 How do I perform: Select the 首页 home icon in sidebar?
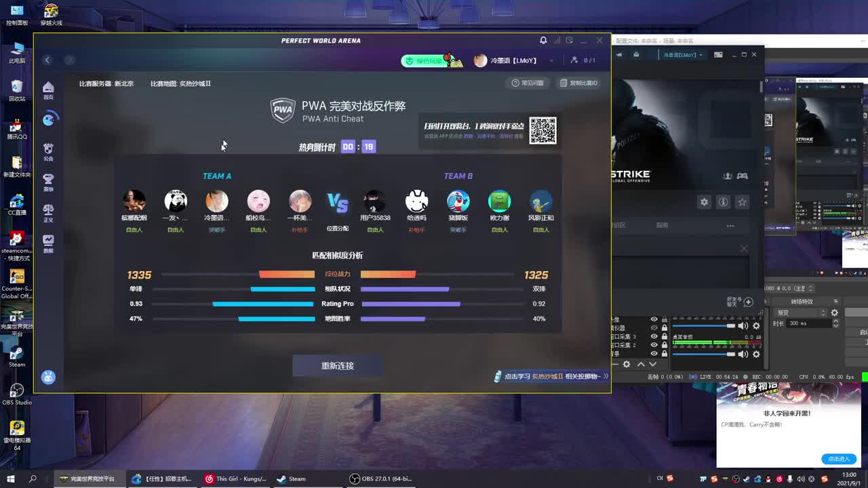[48, 87]
